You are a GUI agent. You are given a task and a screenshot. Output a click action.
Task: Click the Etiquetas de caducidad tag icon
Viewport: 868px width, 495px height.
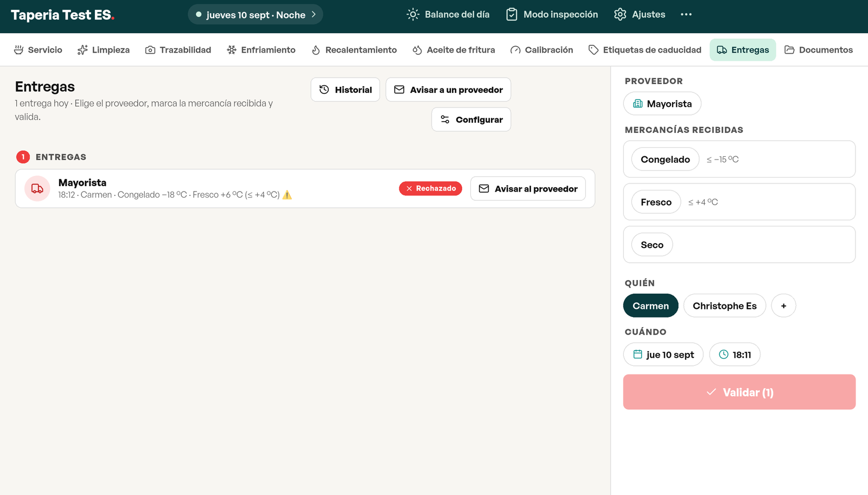pyautogui.click(x=593, y=50)
